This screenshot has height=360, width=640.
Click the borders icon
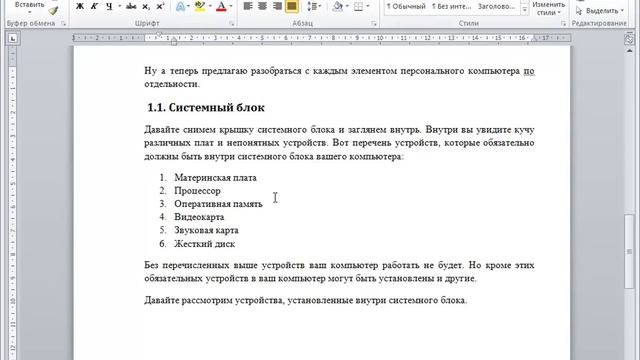click(x=358, y=6)
